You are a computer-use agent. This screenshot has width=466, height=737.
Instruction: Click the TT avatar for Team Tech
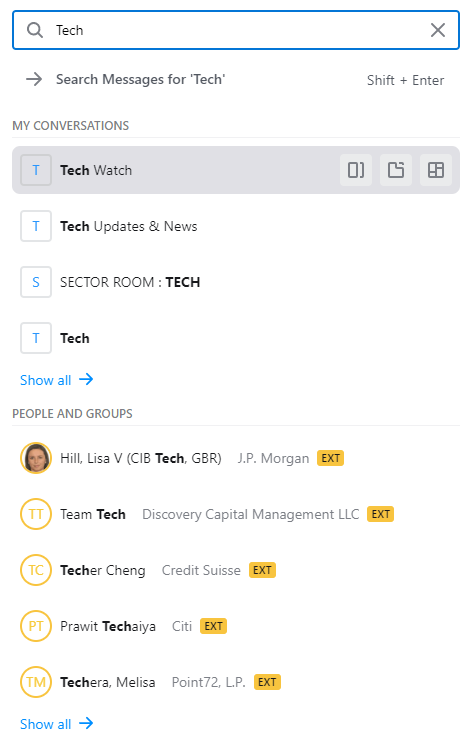point(36,514)
